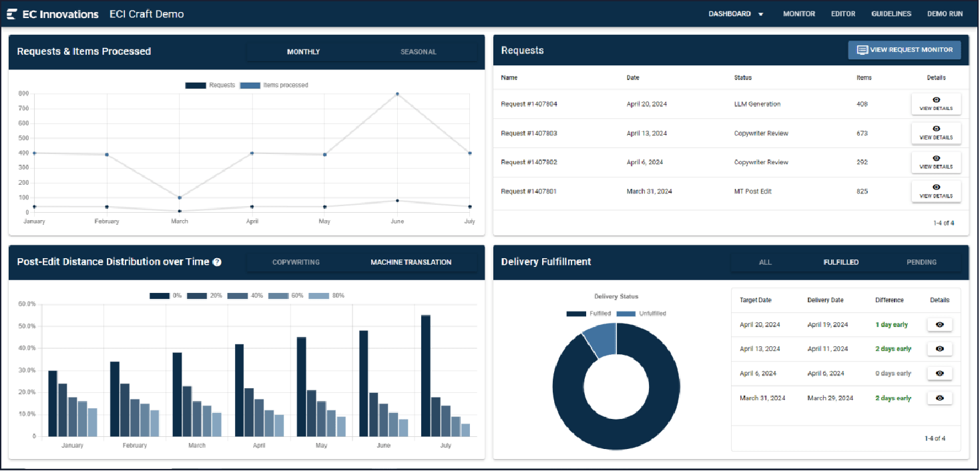Toggle the Requests legend series in line chart
Screen dimensions: 980x471
click(210, 85)
